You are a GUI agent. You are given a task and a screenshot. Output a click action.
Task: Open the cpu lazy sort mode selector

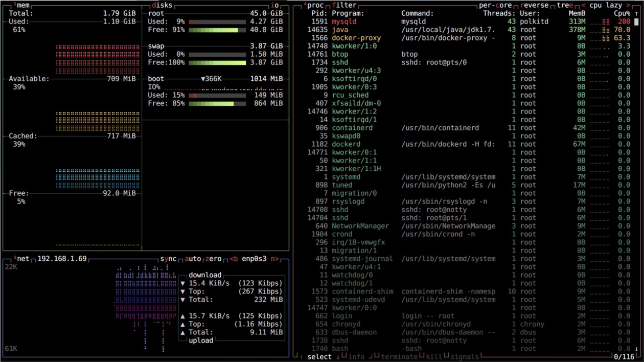coord(606,5)
